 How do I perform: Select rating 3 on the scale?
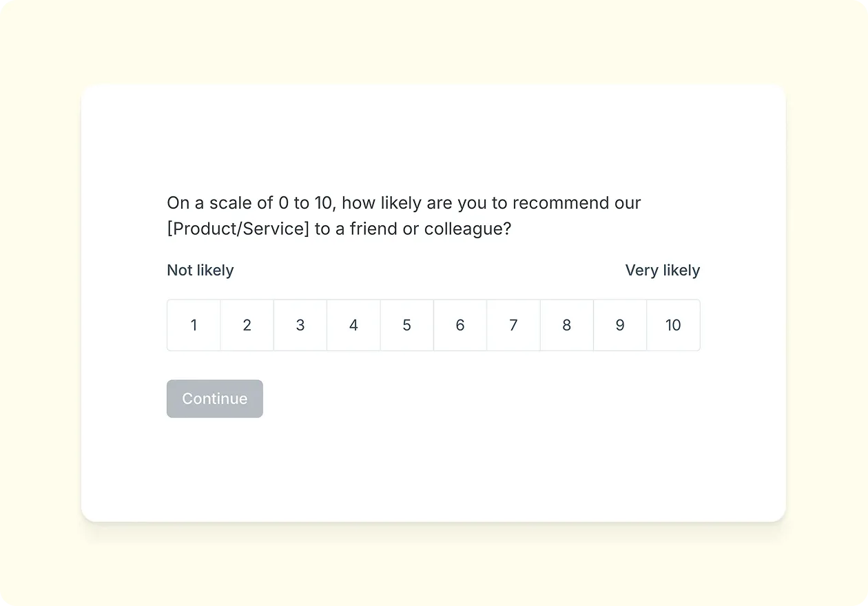pyautogui.click(x=300, y=325)
